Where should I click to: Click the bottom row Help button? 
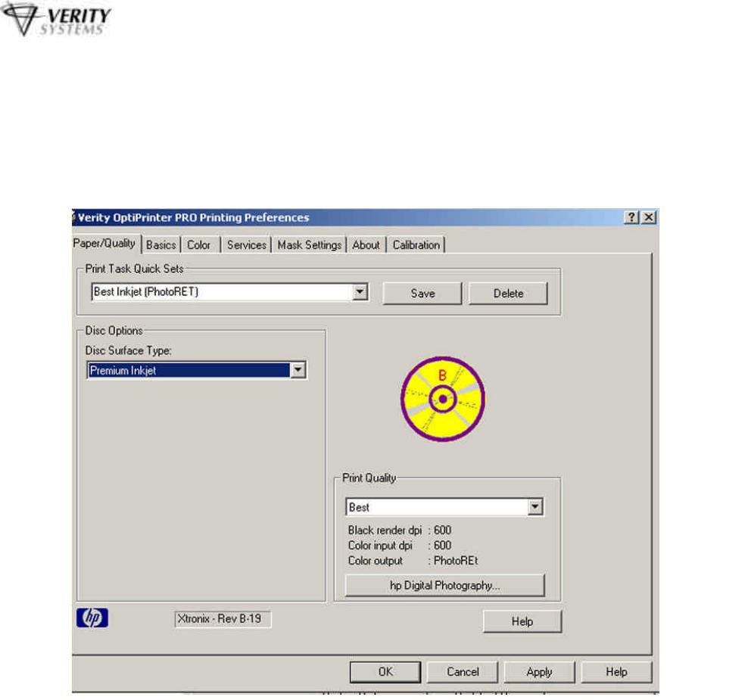click(616, 672)
